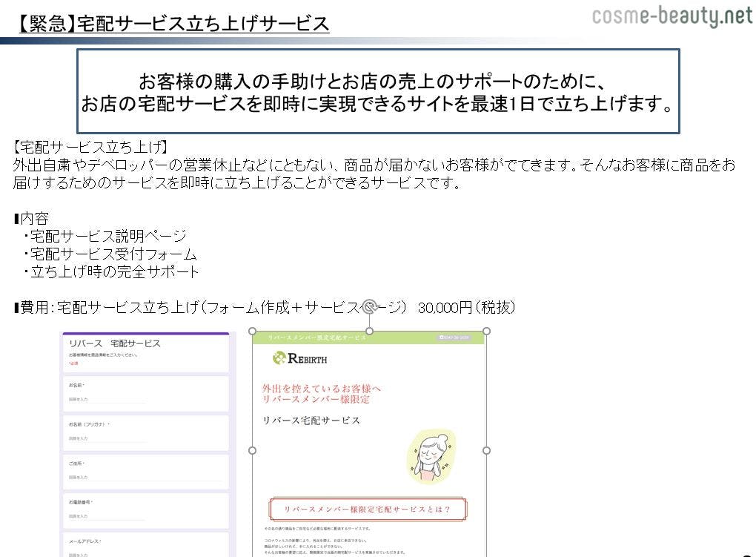Click the Rebirth logo icon
The image size is (756, 557).
[x=279, y=359]
